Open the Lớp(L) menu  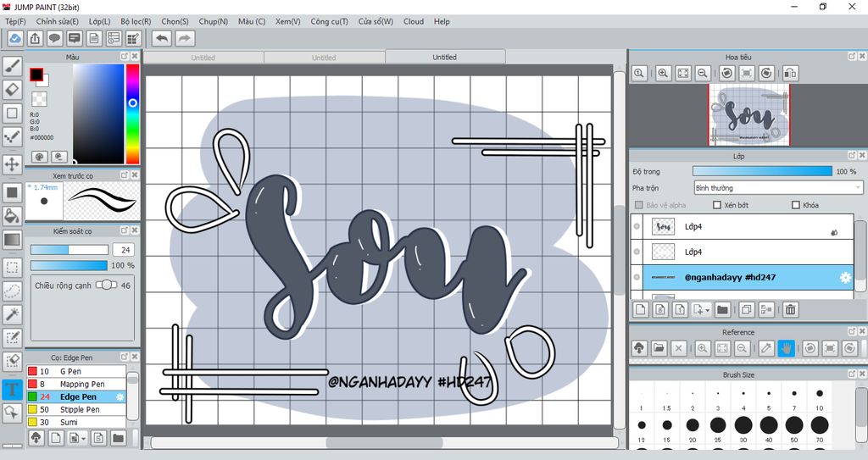[100, 21]
